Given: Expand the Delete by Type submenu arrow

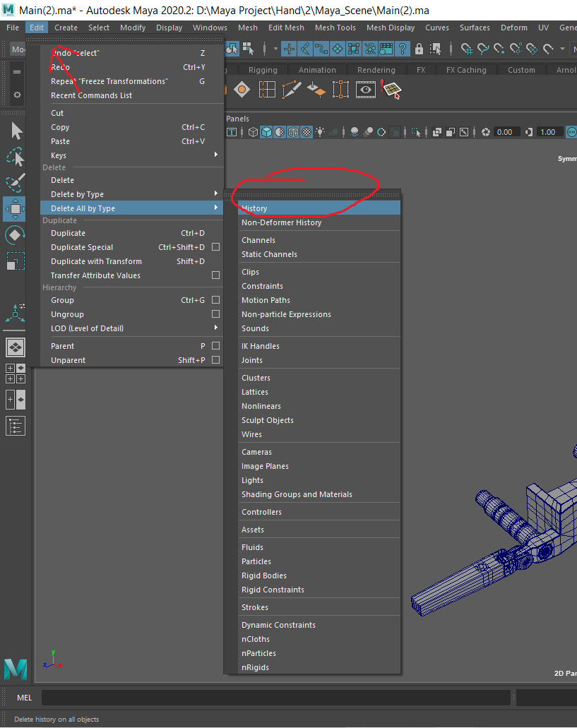Looking at the screenshot, I should pyautogui.click(x=216, y=193).
